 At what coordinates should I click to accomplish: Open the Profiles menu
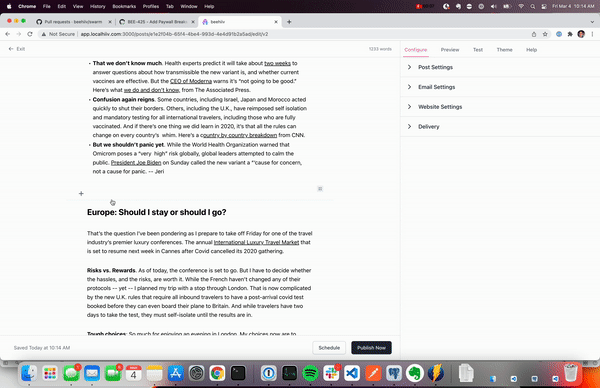(151, 6)
